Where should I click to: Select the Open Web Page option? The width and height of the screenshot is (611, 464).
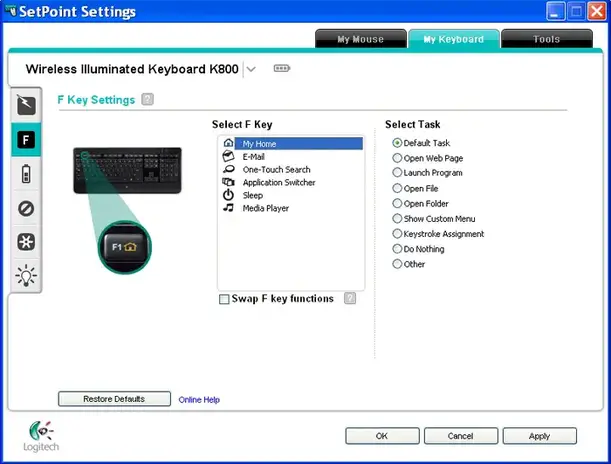pyautogui.click(x=397, y=158)
